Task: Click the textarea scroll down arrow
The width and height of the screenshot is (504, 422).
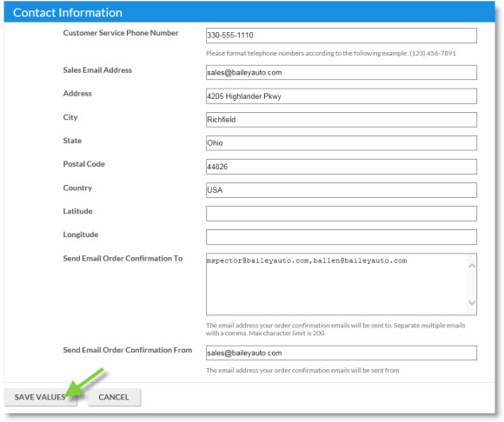Action: (x=472, y=302)
